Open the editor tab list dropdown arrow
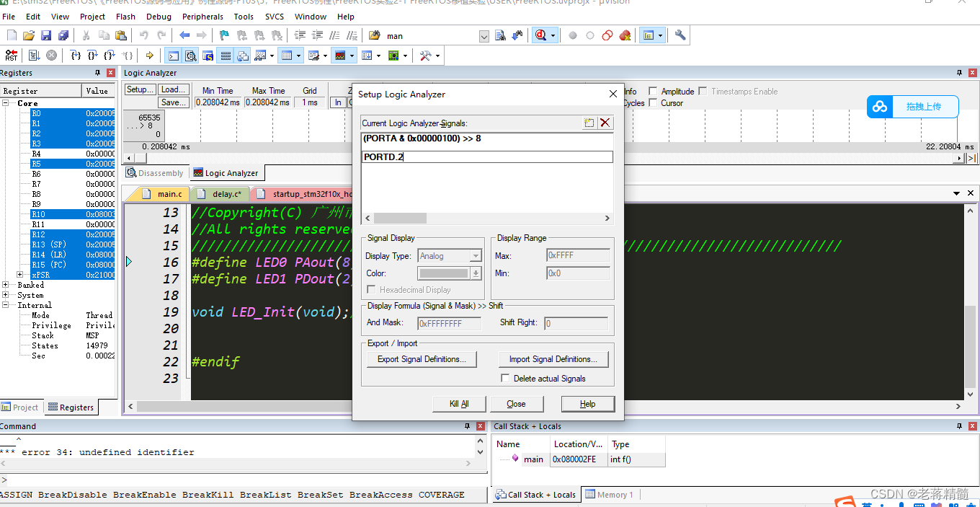This screenshot has height=507, width=980. [956, 193]
